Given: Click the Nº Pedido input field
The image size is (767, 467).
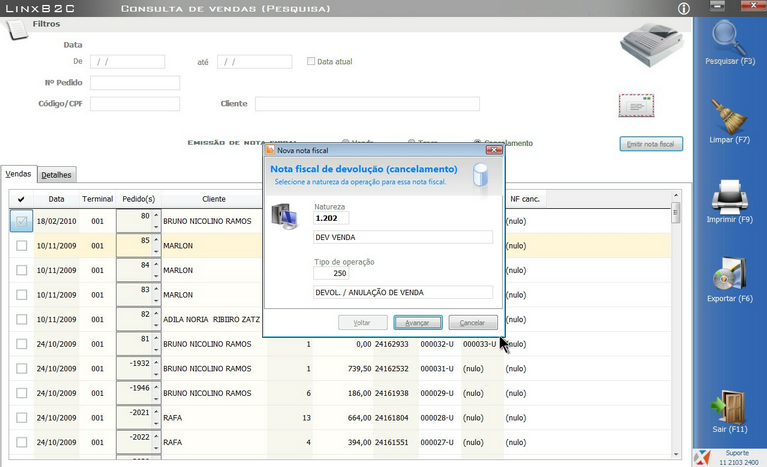Looking at the screenshot, I should tap(135, 82).
